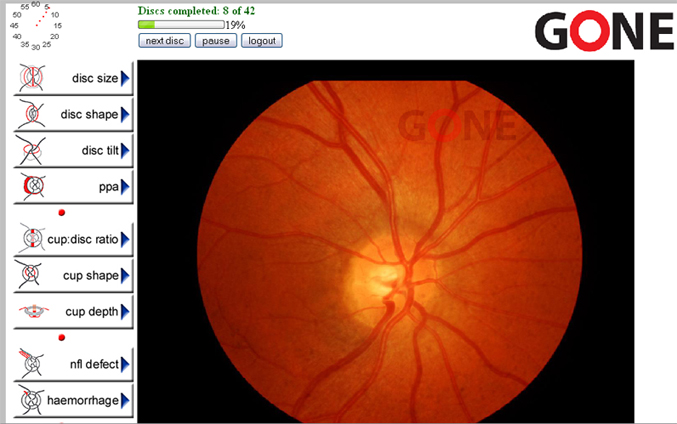Click the haemorrhage diagram icon
This screenshot has height=424, width=677.
[x=31, y=400]
